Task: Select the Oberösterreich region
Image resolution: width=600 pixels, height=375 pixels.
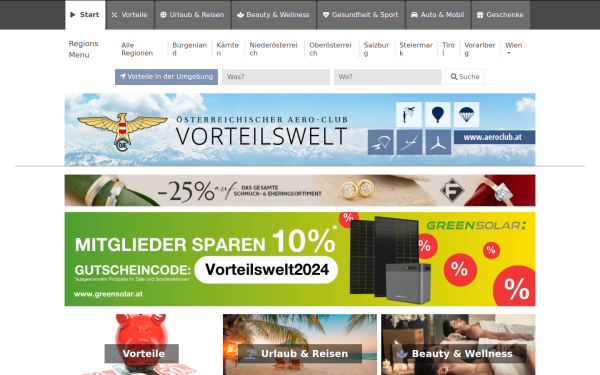Action: pyautogui.click(x=330, y=49)
